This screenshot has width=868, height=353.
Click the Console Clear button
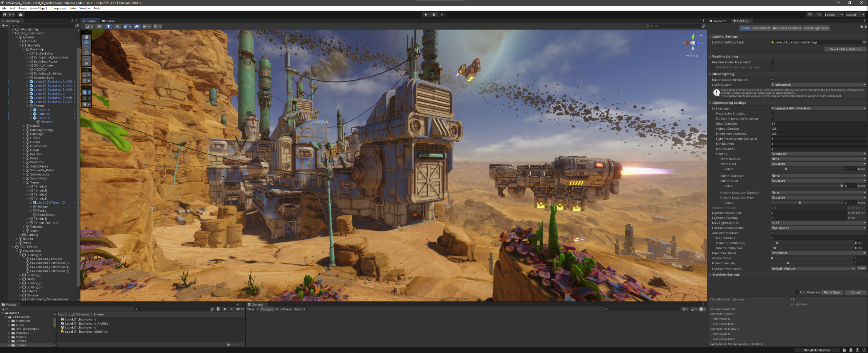pyautogui.click(x=250, y=309)
